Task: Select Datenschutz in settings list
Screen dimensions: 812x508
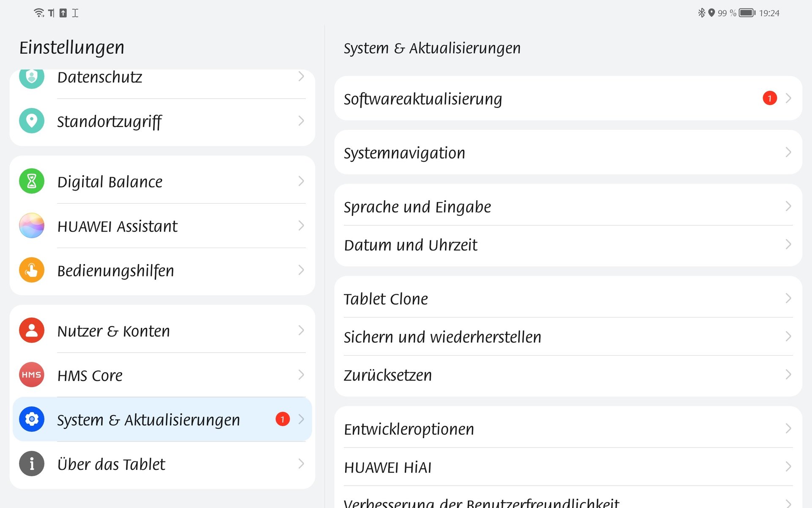Action: 162,83
